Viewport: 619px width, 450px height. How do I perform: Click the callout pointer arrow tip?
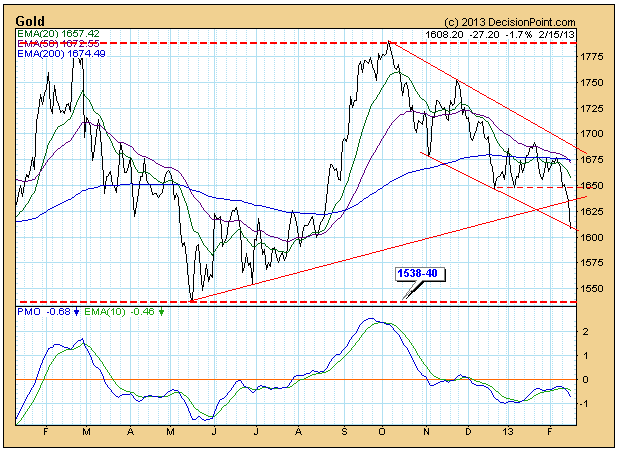(404, 298)
